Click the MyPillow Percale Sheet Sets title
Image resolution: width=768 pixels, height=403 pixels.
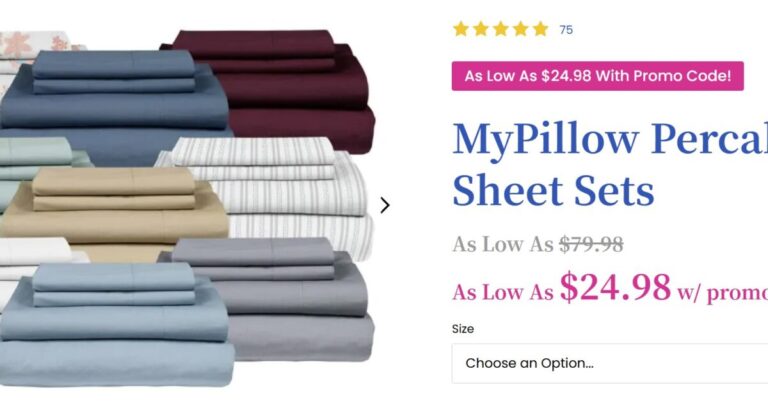tap(610, 164)
